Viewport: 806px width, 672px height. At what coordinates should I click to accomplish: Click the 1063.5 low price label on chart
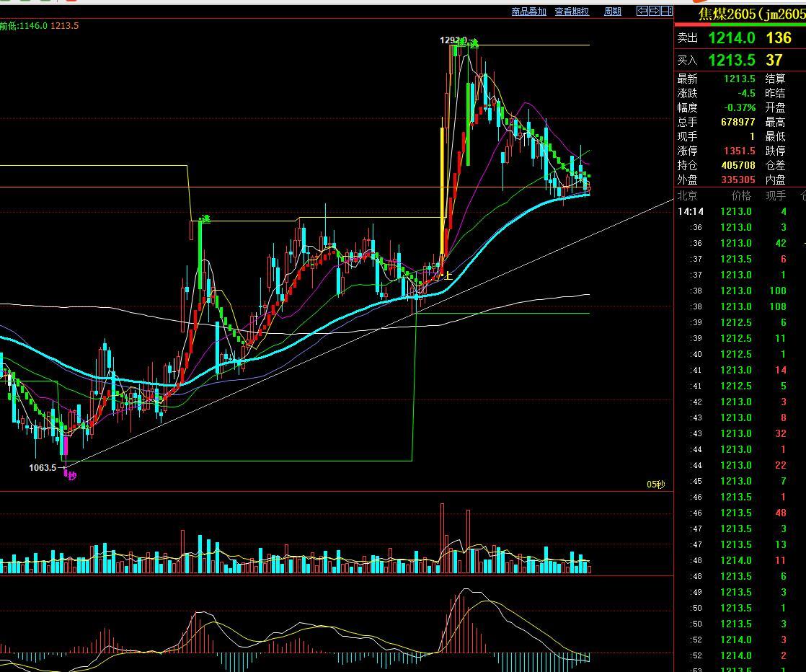coord(43,467)
